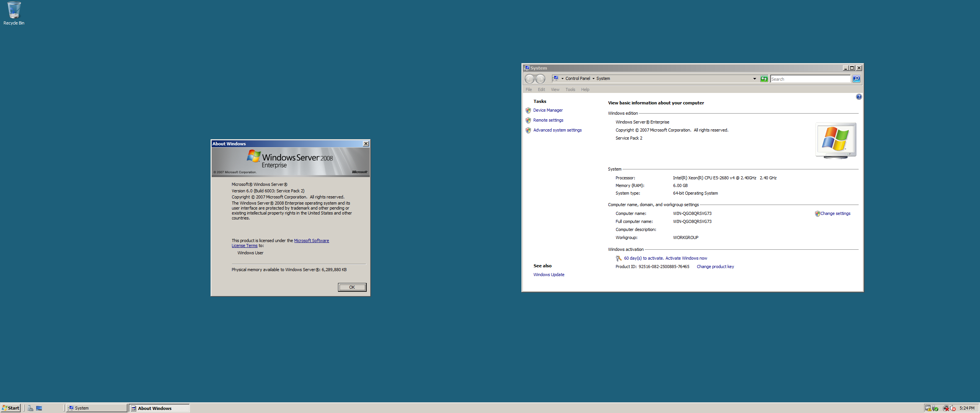This screenshot has height=413, width=980.
Task: Expand the Control Panel breadcrumb dropdown arrow
Action: click(593, 79)
